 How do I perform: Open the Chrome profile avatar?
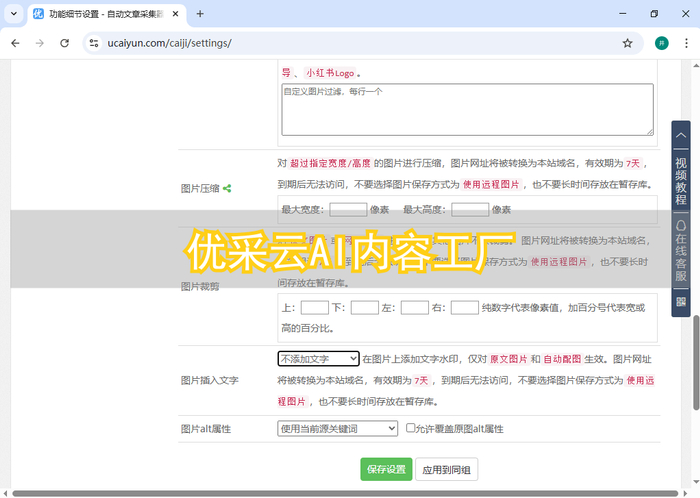662,43
